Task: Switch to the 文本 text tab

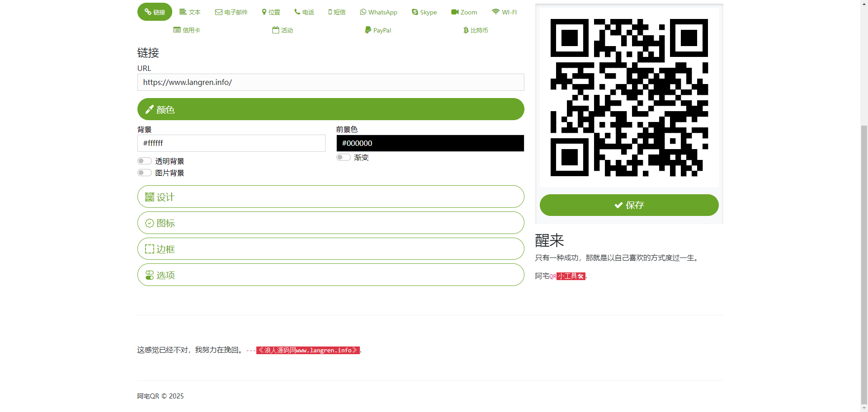Action: click(190, 12)
